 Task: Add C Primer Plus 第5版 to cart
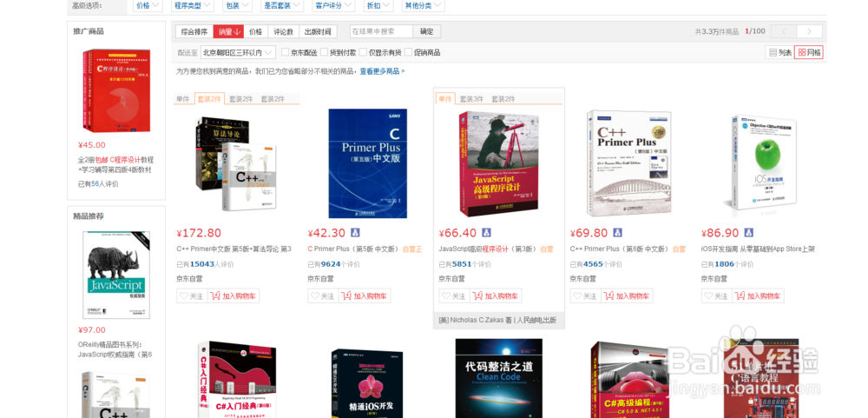coord(365,296)
